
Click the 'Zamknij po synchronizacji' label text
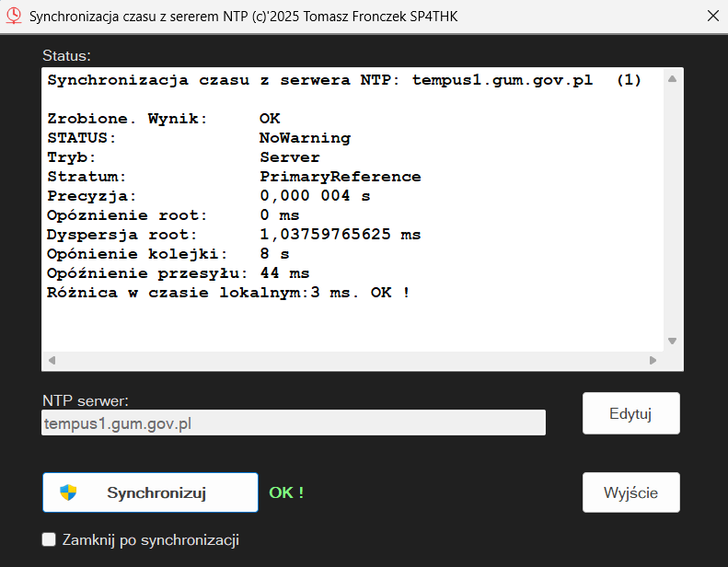(150, 540)
